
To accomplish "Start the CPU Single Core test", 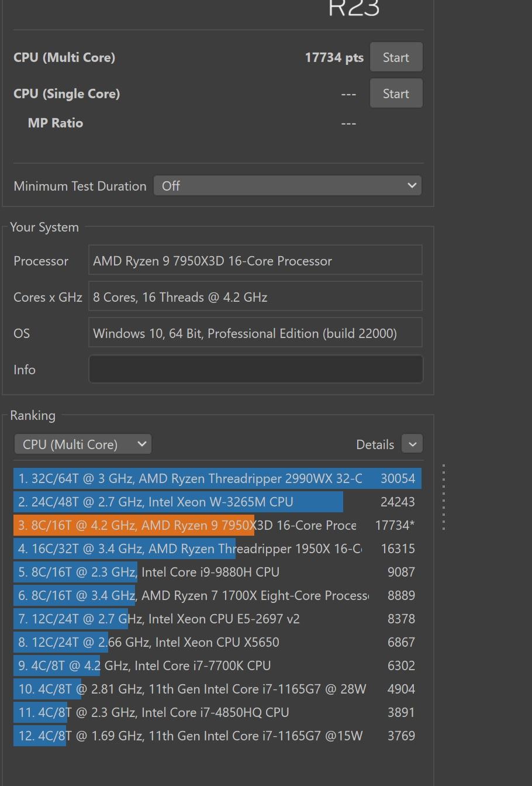I will [396, 94].
